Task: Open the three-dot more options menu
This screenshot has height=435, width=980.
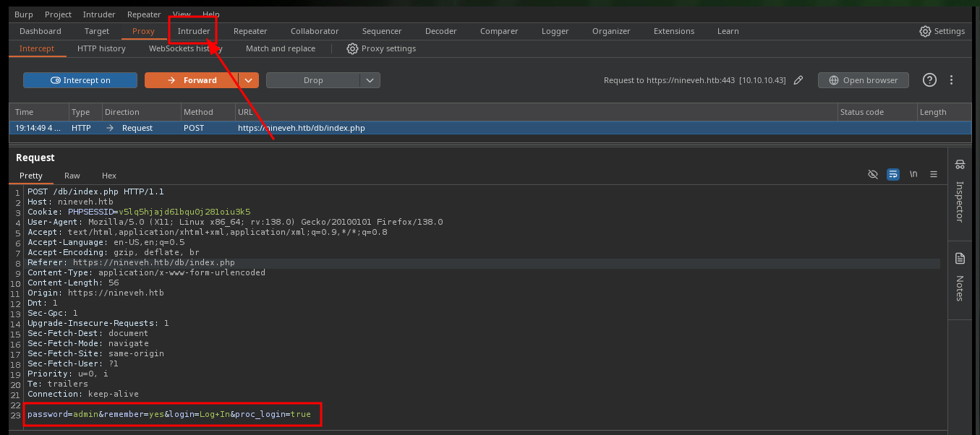Action: point(952,80)
